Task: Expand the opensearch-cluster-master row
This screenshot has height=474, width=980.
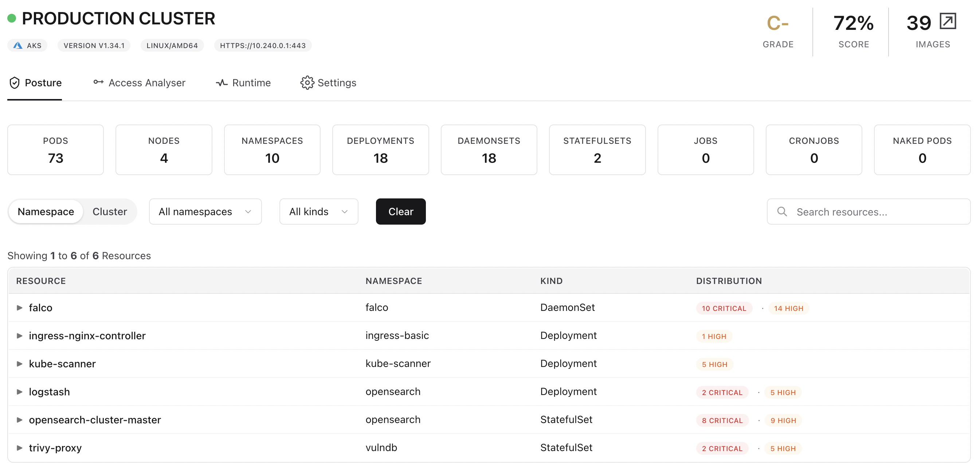Action: point(19,420)
